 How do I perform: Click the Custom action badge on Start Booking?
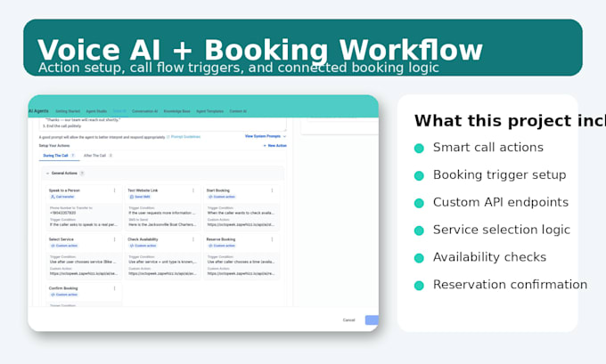[221, 197]
